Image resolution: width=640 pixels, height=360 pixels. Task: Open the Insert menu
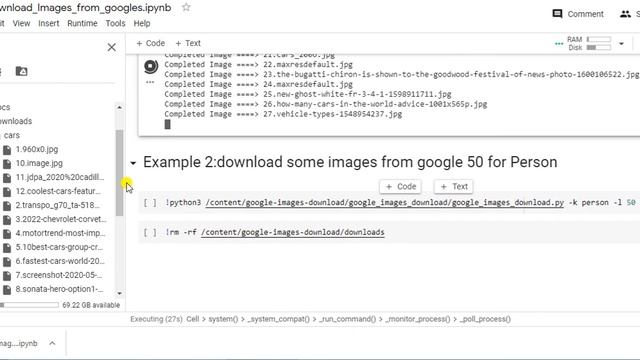click(x=49, y=23)
